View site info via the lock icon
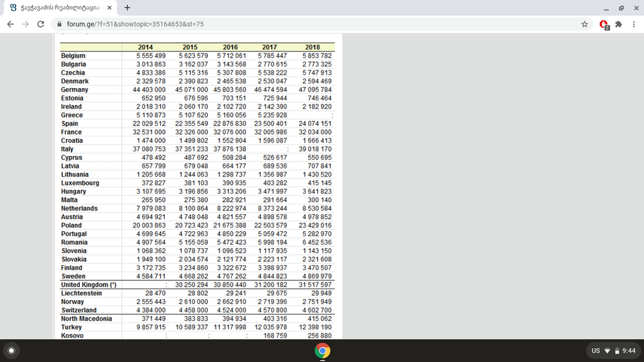 [60, 25]
